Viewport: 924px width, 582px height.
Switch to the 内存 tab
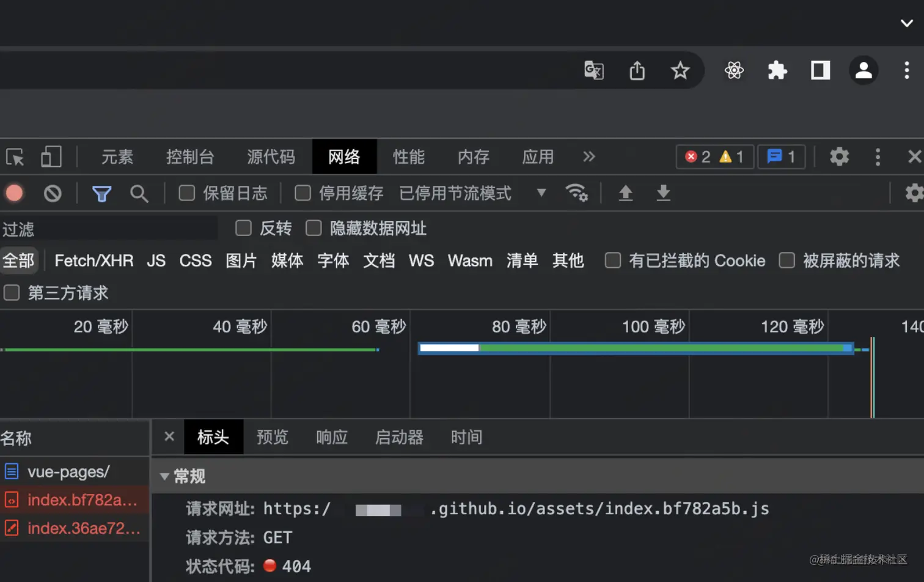pos(474,157)
